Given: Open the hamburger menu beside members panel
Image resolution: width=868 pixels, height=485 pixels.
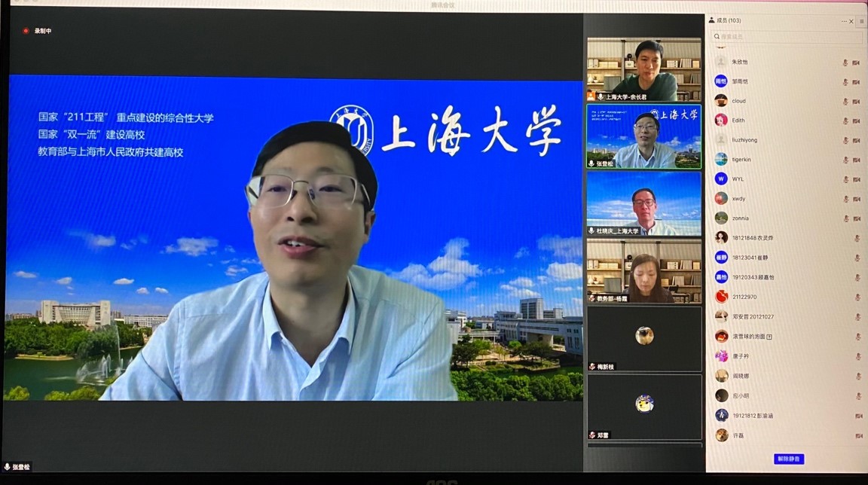Looking at the screenshot, I should click(x=862, y=21).
